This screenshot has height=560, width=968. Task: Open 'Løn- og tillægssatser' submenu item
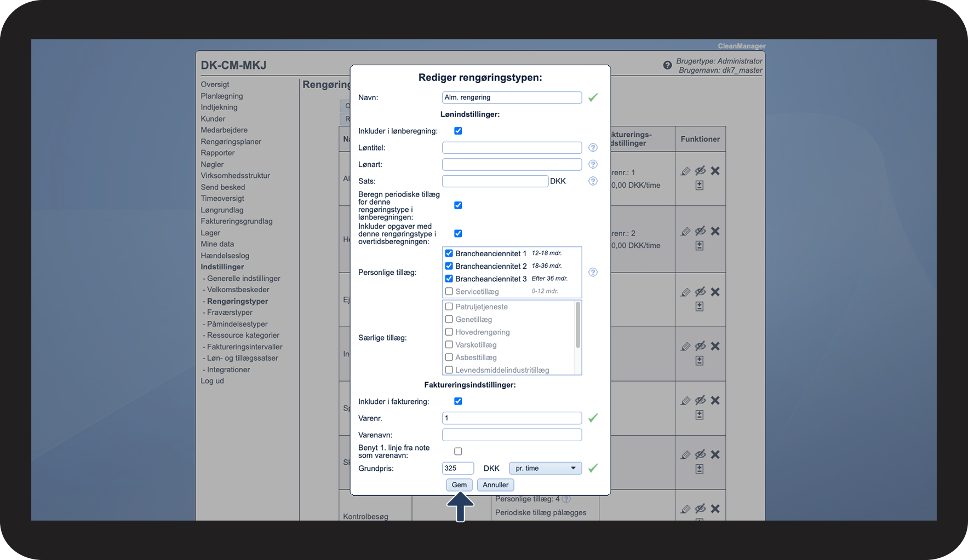(x=242, y=358)
